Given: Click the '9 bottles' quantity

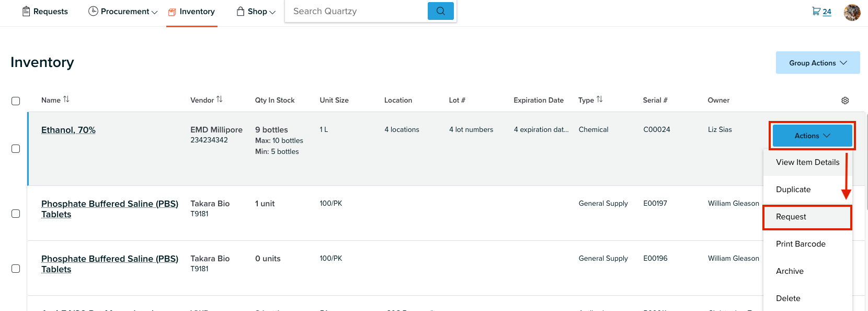Looking at the screenshot, I should [x=271, y=130].
